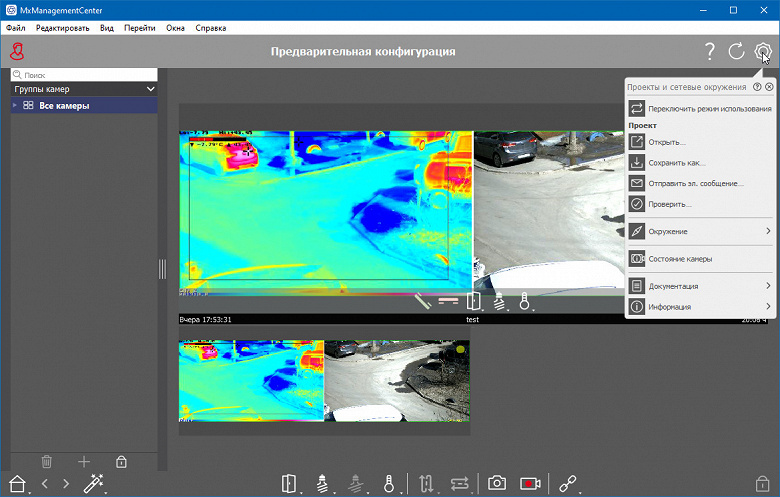
Task: Click the link chain icon in bottom toolbar
Action: tap(568, 483)
